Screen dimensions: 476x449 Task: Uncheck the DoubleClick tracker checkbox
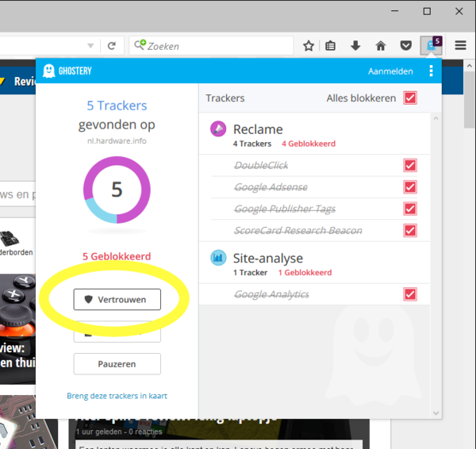(x=410, y=166)
